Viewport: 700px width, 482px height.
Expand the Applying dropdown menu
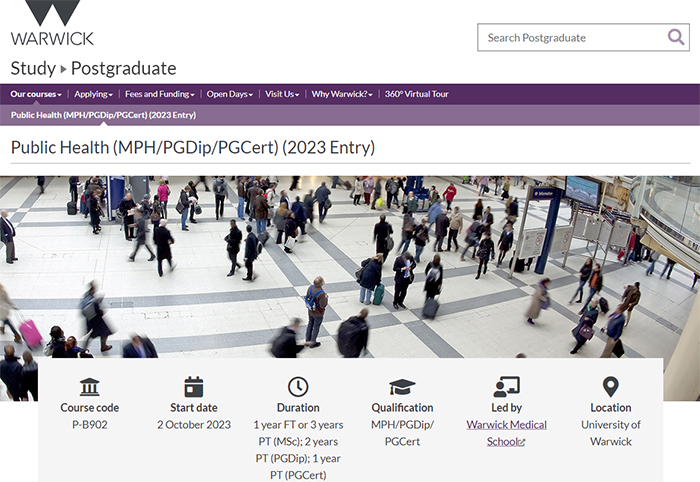point(93,94)
